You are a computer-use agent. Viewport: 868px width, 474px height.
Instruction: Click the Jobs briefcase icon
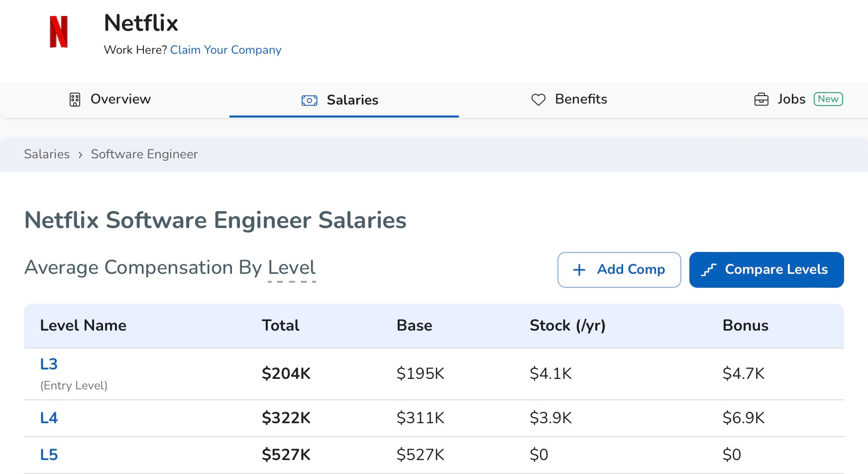pyautogui.click(x=761, y=100)
